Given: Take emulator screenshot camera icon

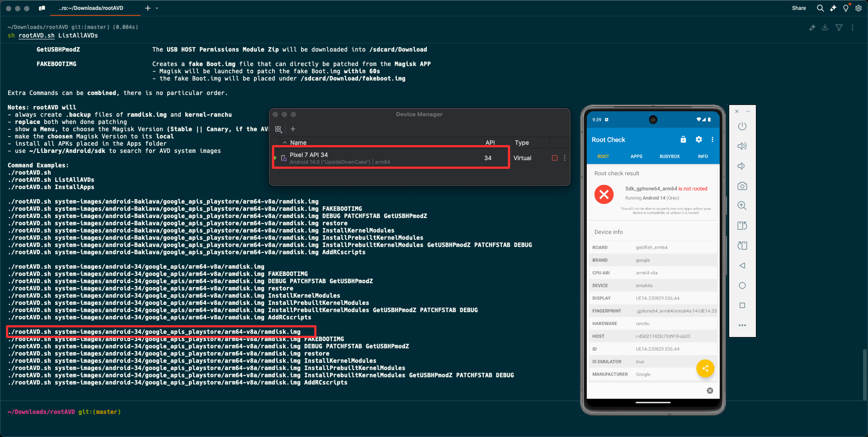Looking at the screenshot, I should point(742,186).
